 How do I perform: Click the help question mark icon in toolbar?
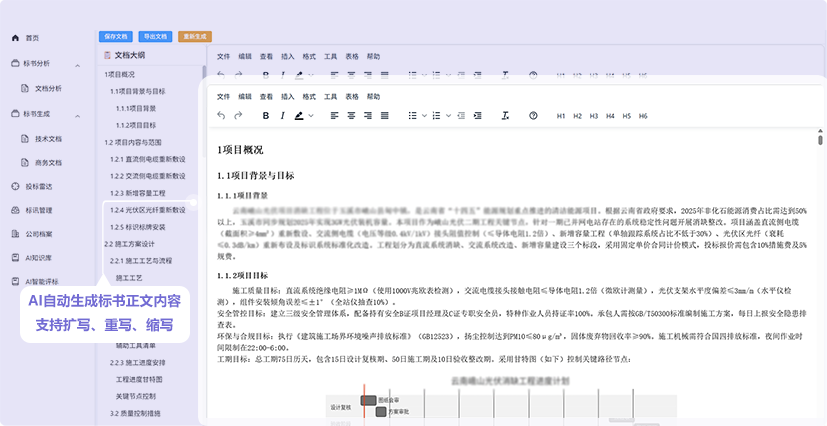(533, 116)
